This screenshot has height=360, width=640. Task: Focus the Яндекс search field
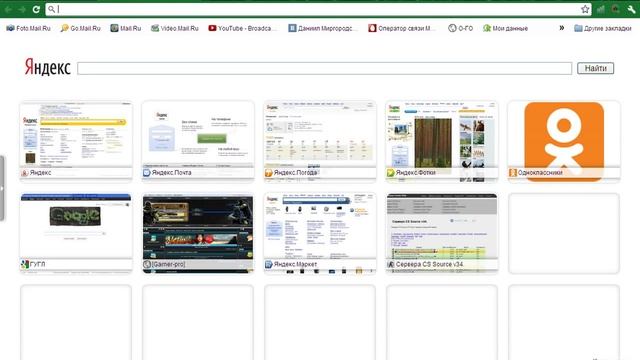pyautogui.click(x=324, y=68)
